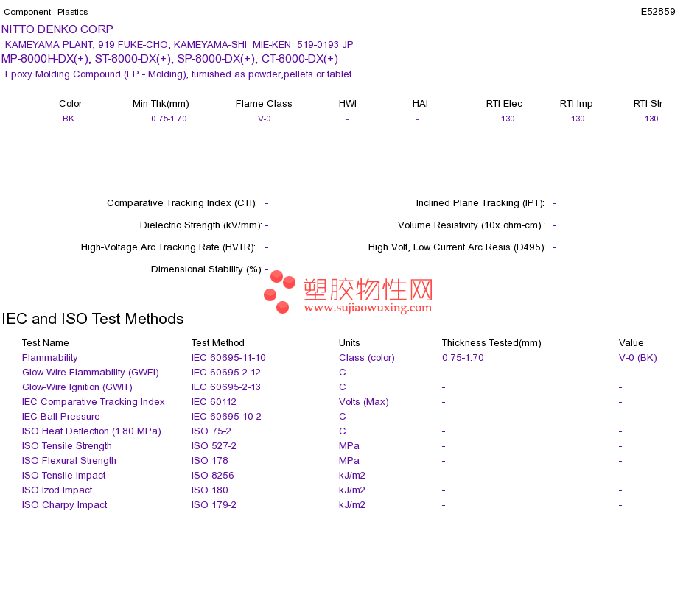Open ISO Charpy Impact link
This screenshot has width=700, height=589.
(65, 505)
